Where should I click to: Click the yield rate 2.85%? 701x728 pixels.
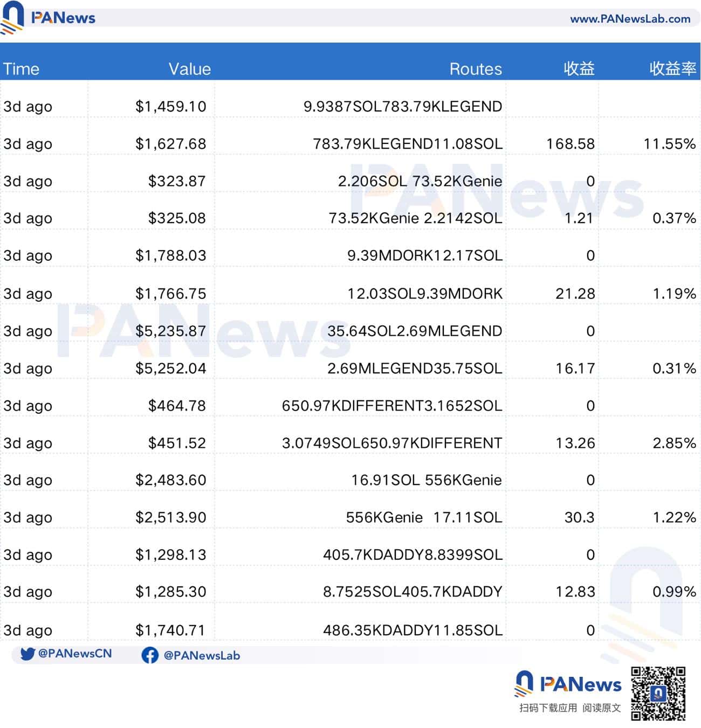pyautogui.click(x=674, y=443)
